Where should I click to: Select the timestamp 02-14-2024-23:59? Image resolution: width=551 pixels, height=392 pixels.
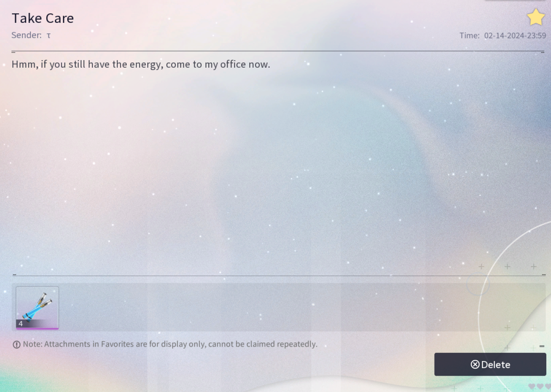(515, 35)
